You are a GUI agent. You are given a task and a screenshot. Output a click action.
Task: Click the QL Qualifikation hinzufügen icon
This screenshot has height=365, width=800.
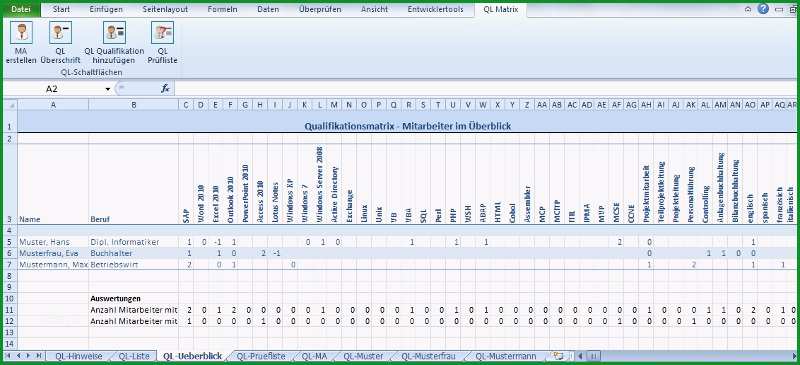click(114, 33)
